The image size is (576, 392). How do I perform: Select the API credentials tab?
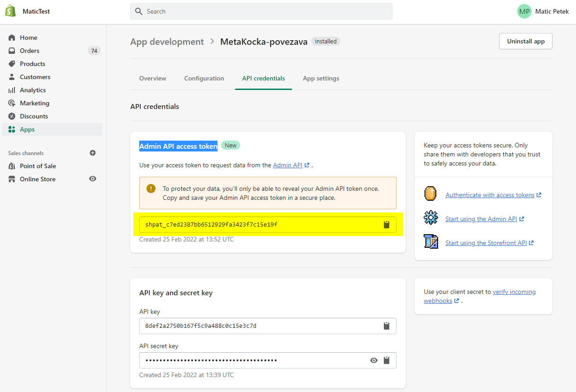point(264,78)
